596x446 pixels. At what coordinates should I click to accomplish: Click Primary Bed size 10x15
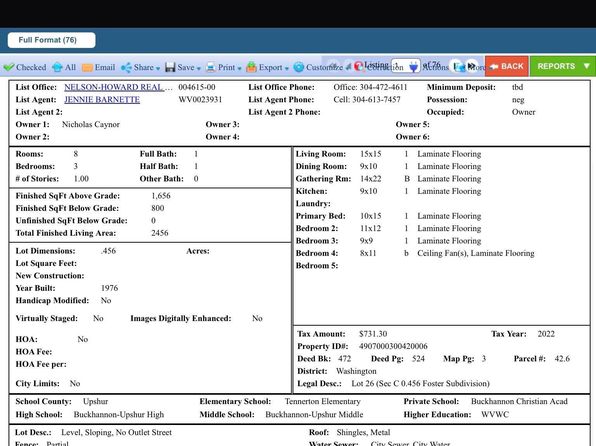coord(371,216)
